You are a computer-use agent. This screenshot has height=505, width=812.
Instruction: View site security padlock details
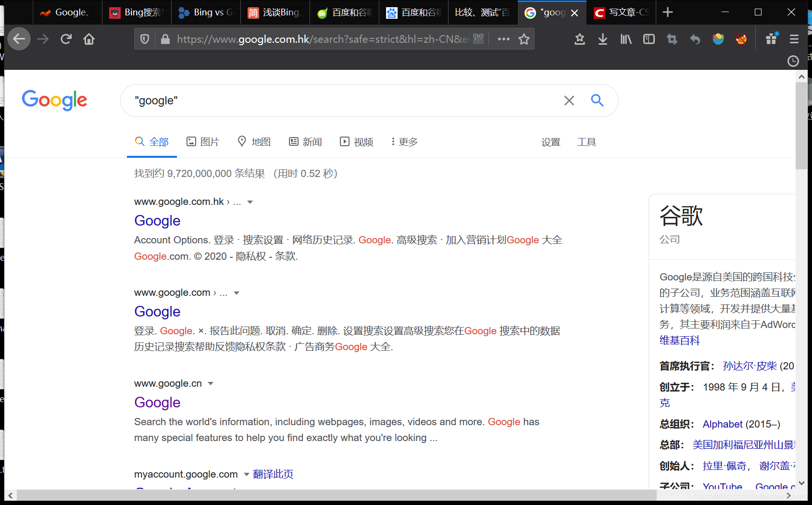pos(165,39)
